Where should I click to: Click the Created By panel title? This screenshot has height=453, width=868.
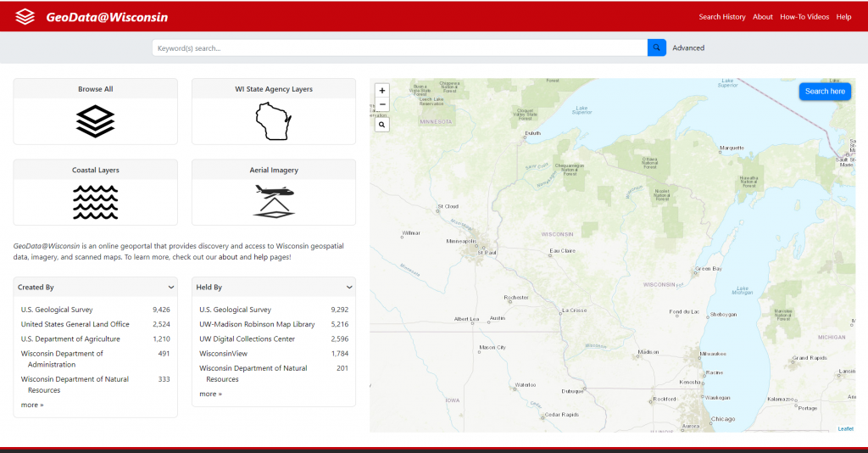pyautogui.click(x=36, y=287)
